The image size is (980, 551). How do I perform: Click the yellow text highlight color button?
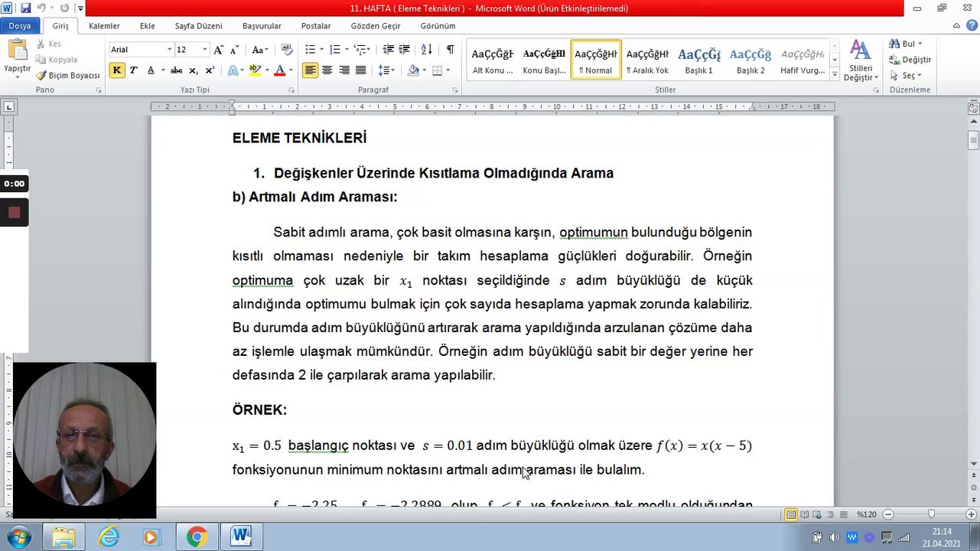point(255,70)
